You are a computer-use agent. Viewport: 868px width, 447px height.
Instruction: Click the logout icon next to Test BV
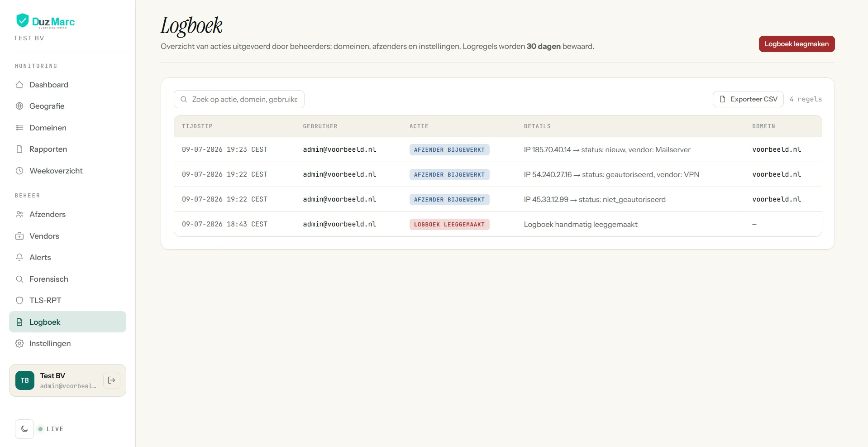112,380
